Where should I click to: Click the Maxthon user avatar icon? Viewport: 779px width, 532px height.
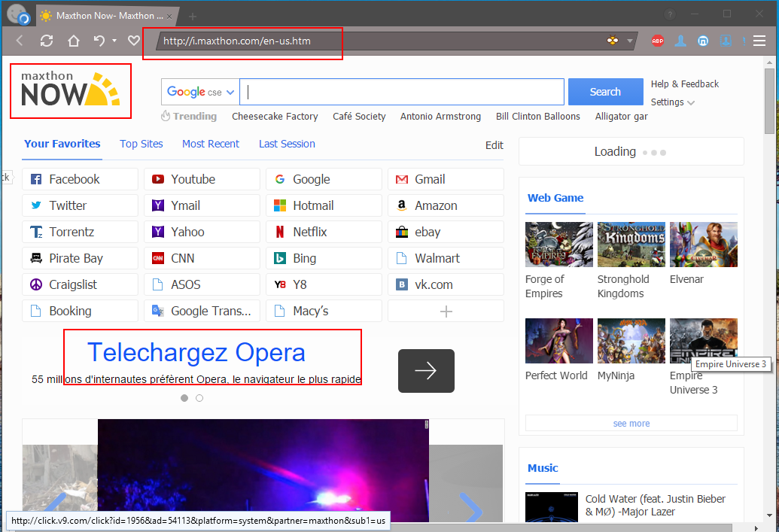click(18, 14)
